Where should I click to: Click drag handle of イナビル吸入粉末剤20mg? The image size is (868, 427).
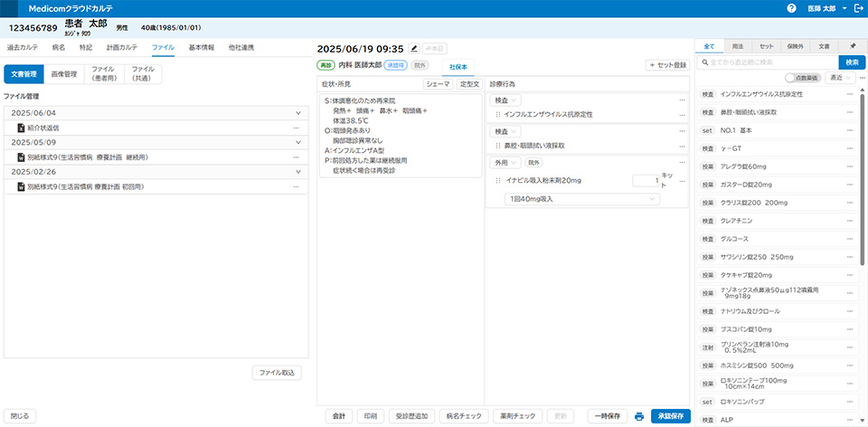point(498,181)
